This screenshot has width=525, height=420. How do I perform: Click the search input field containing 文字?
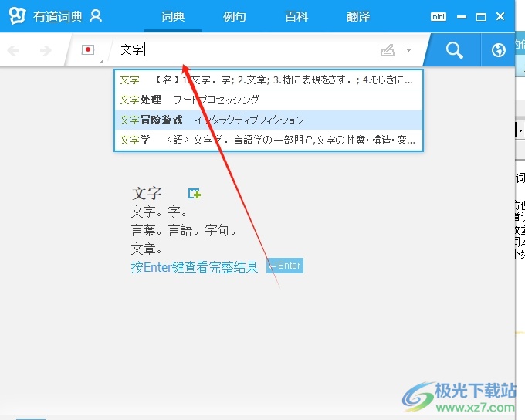point(246,50)
